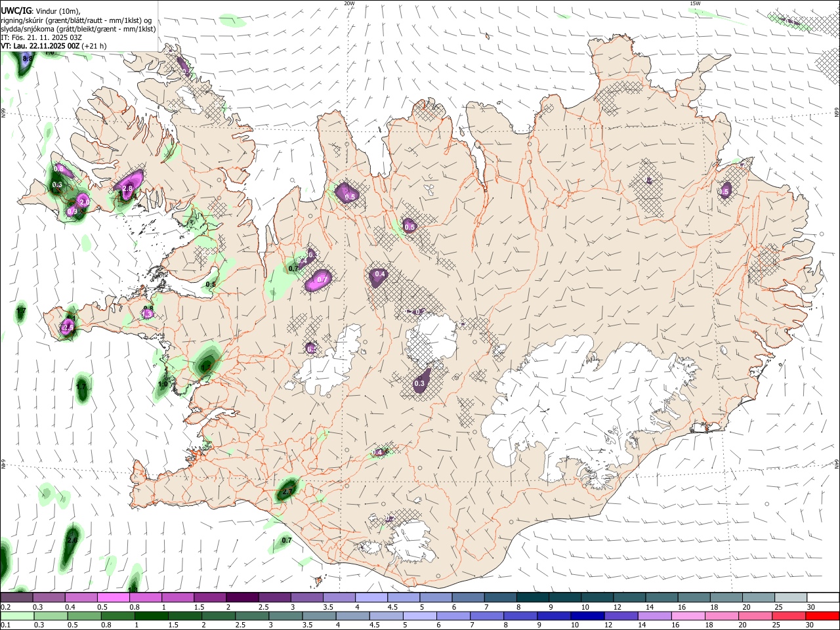The height and width of the screenshot is (630, 840).
Task: Click the UWC/IG title text
Action: (x=16, y=10)
